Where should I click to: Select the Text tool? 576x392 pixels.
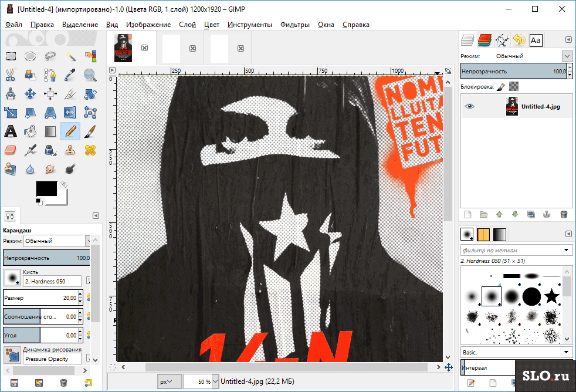tap(11, 131)
